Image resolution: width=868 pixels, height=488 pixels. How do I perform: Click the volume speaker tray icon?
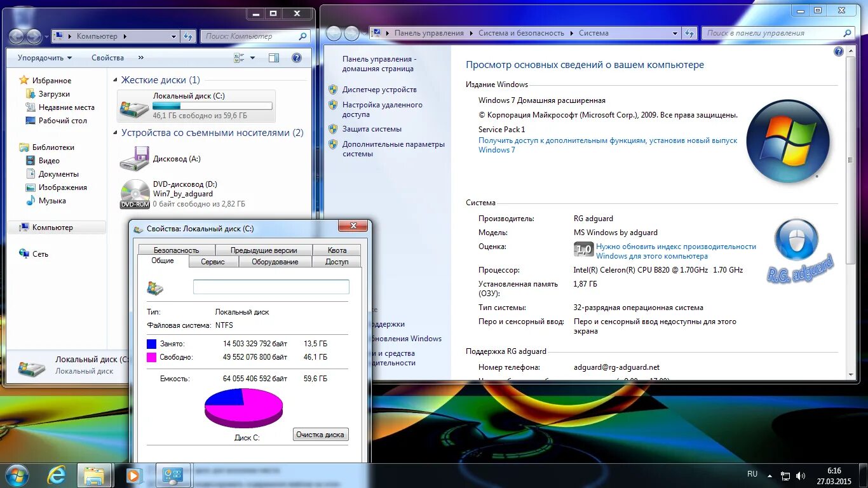(x=801, y=476)
